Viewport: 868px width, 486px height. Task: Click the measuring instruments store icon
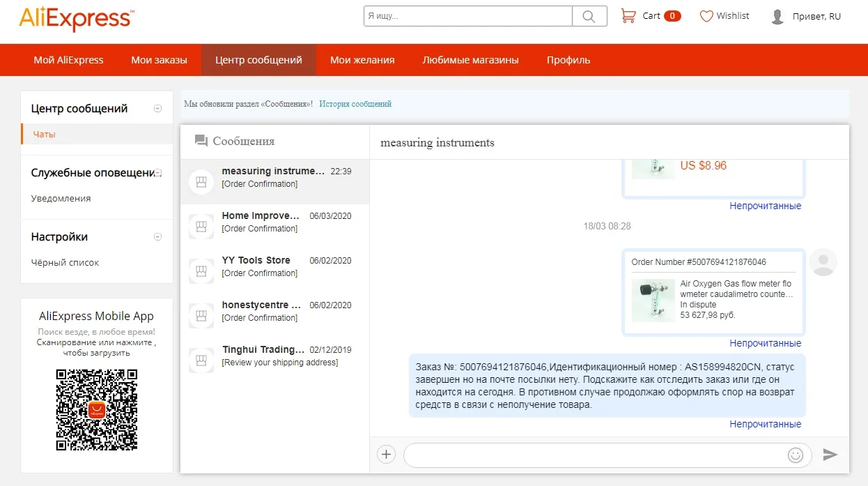coord(201,182)
